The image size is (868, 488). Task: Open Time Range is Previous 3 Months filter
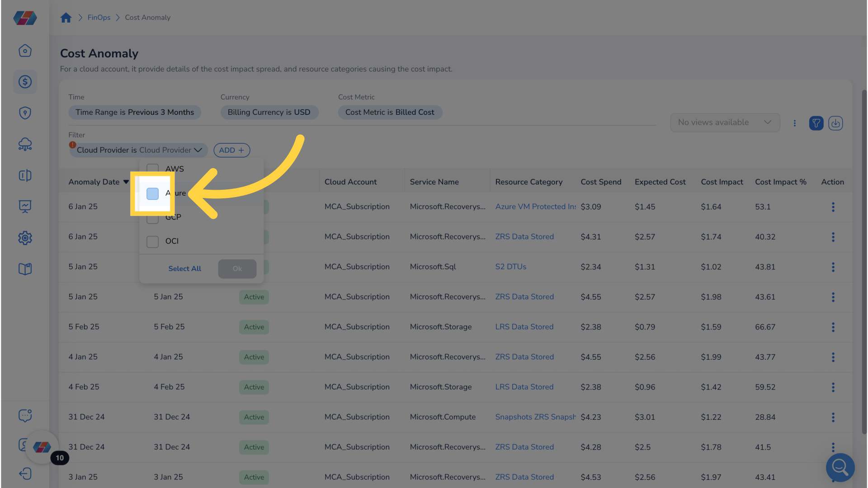point(135,112)
